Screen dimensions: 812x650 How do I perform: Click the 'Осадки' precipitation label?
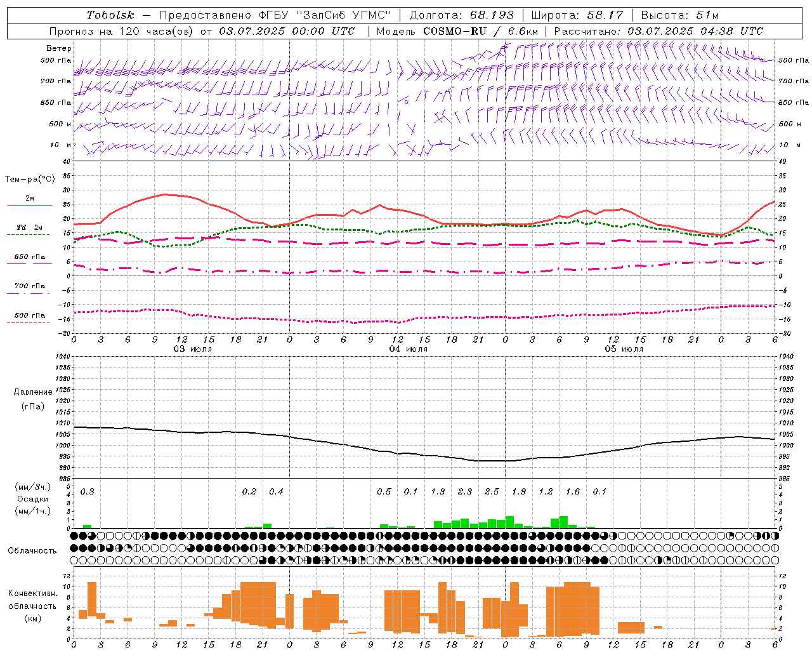32,499
